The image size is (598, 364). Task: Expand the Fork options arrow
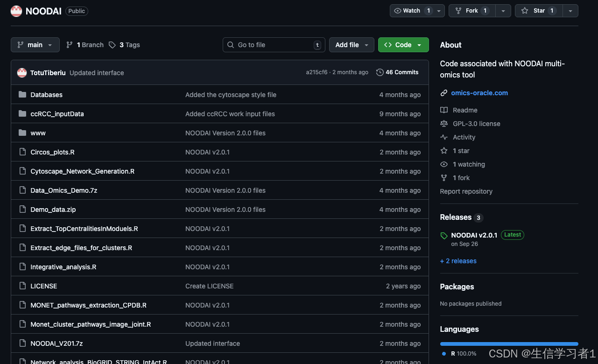(503, 11)
